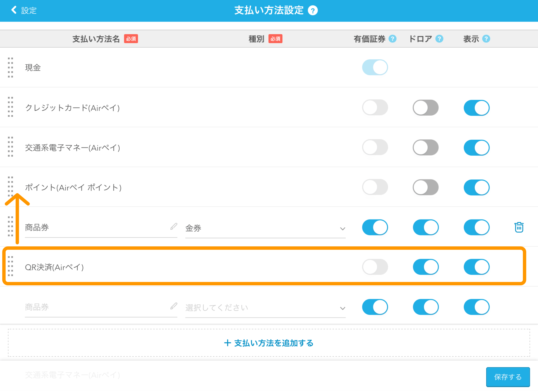Click the 商品券 name input field
The width and height of the screenshot is (538, 392).
[x=95, y=227]
